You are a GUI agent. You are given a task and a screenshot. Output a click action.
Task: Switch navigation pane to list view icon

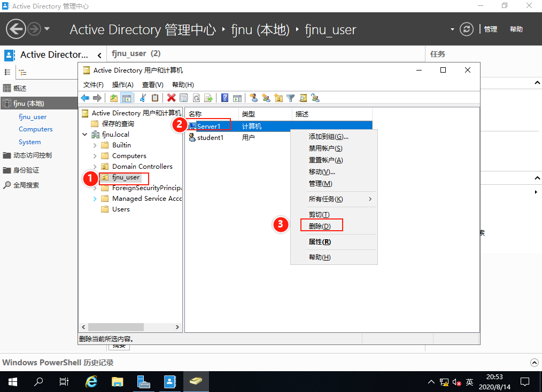click(7, 72)
